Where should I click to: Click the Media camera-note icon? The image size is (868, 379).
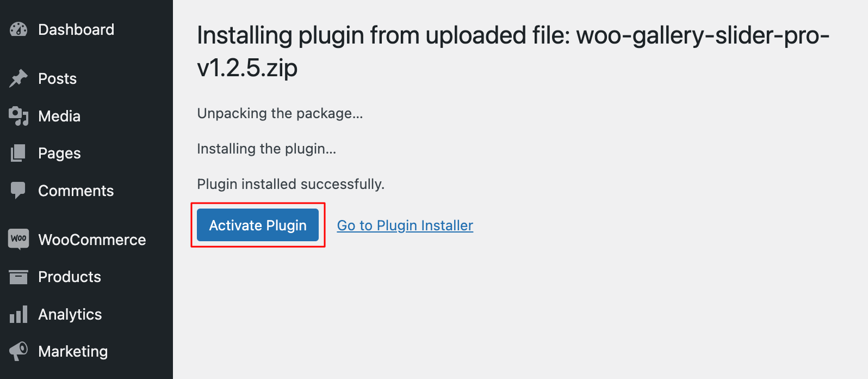pyautogui.click(x=18, y=116)
